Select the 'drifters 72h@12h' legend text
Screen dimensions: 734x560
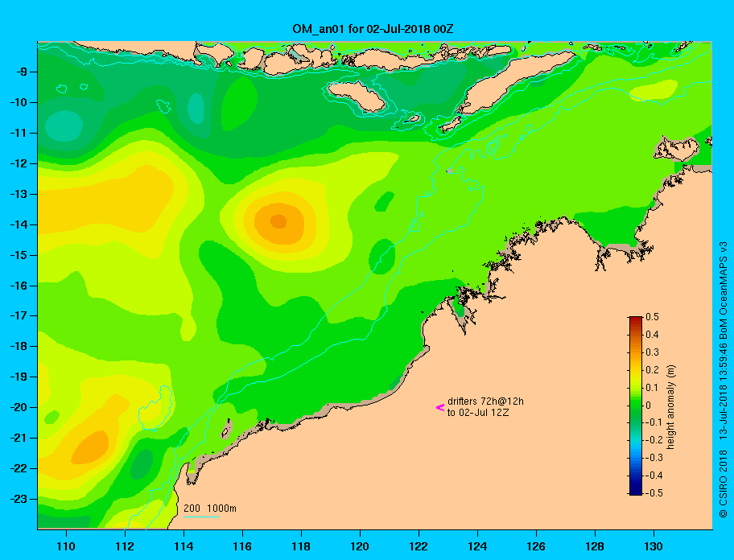[485, 401]
